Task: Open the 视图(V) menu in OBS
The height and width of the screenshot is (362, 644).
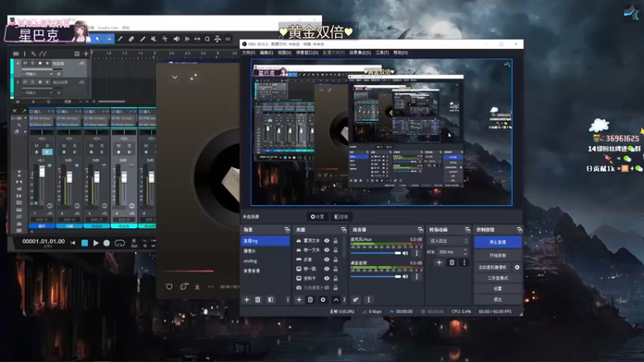Action: [x=284, y=52]
